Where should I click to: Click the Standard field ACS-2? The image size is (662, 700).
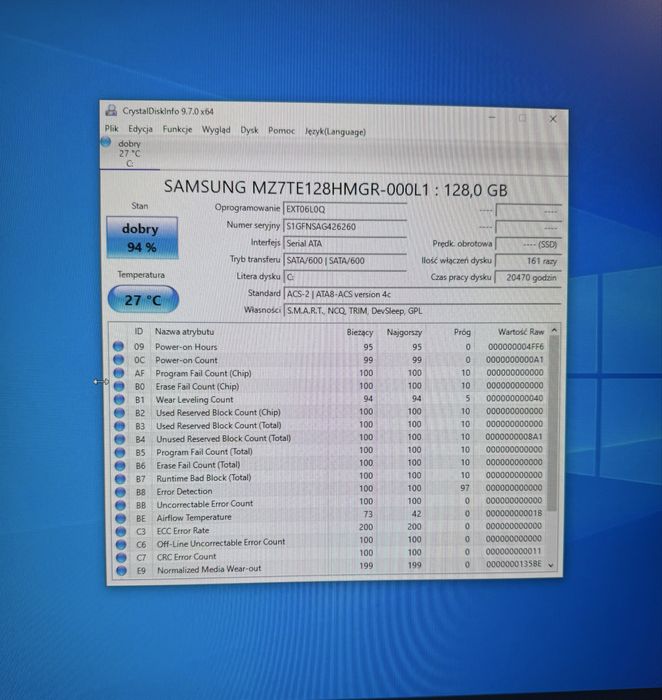[x=422, y=294]
